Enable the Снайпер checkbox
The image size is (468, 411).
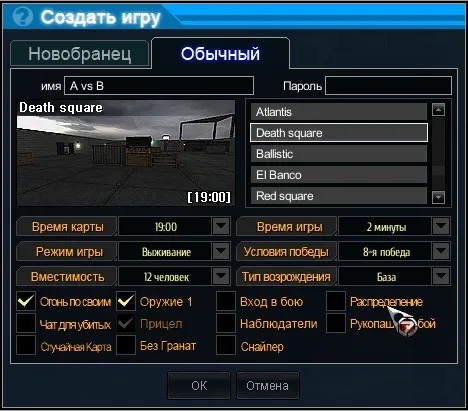pyautogui.click(x=226, y=345)
